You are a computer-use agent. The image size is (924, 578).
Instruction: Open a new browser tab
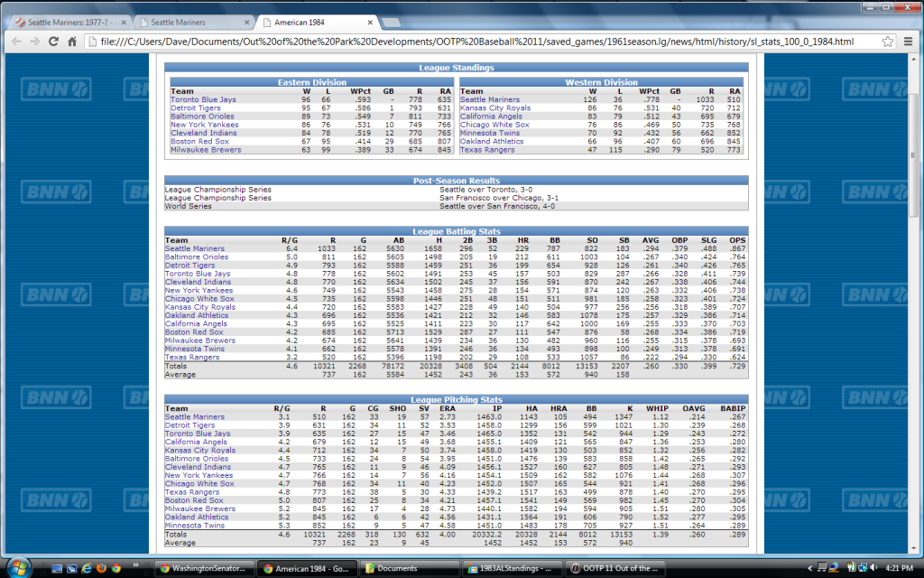click(391, 23)
